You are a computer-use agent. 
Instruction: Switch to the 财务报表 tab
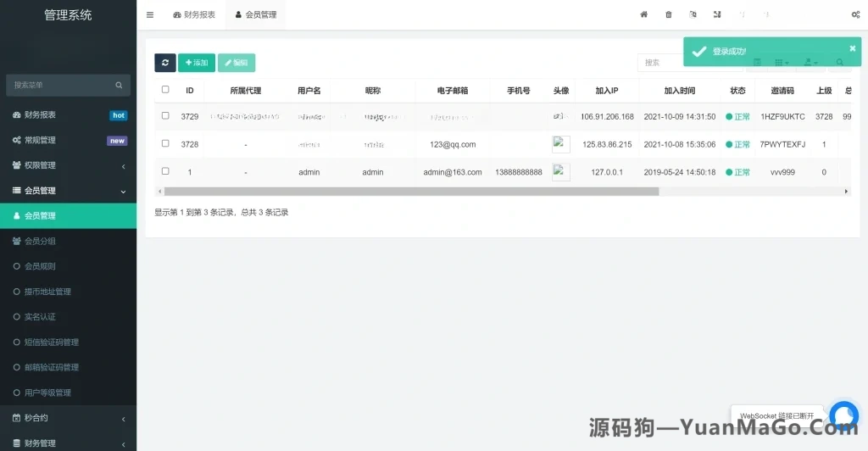click(x=194, y=15)
